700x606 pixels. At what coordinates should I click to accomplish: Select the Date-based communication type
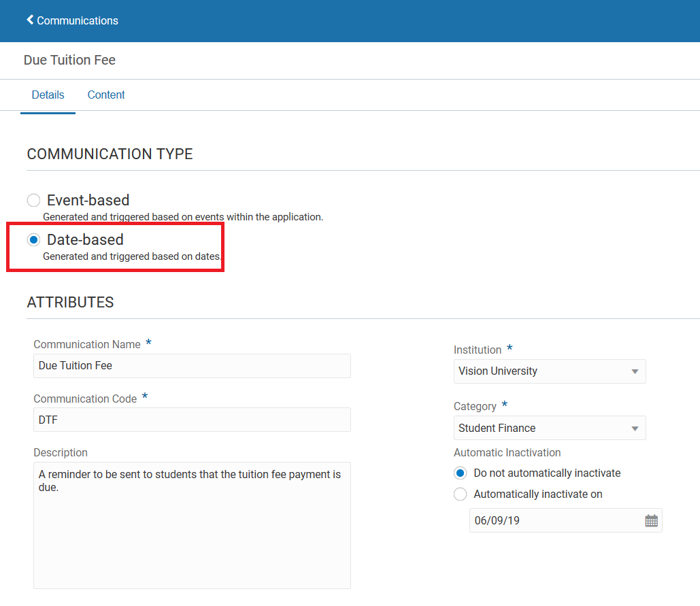click(x=33, y=239)
